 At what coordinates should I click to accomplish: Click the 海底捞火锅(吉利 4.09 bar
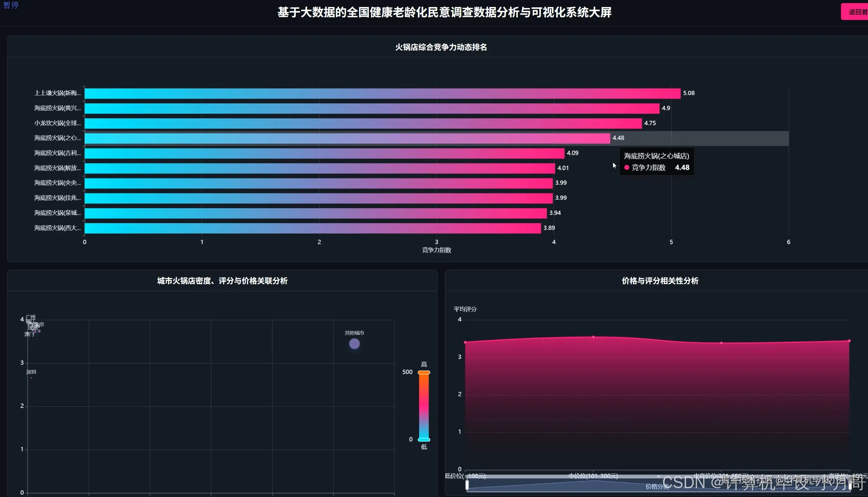(324, 153)
